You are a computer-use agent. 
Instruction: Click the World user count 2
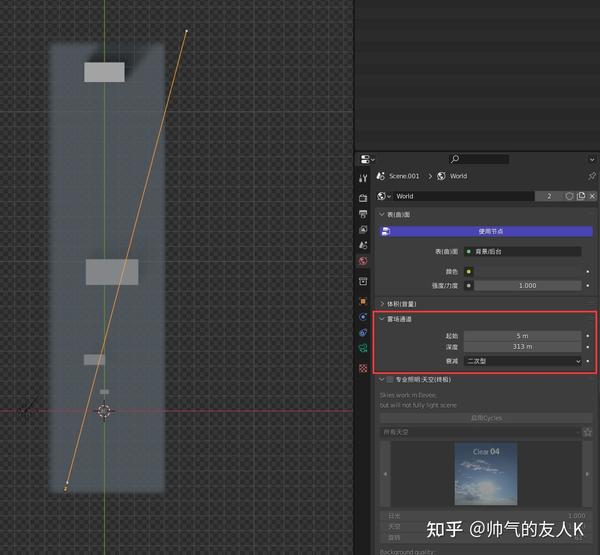pos(549,196)
